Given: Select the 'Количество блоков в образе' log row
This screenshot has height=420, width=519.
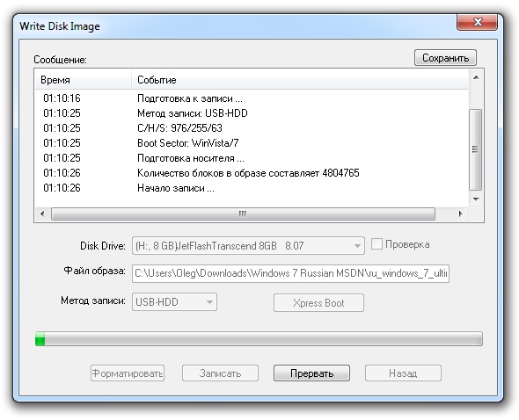Looking at the screenshot, I should [252, 173].
